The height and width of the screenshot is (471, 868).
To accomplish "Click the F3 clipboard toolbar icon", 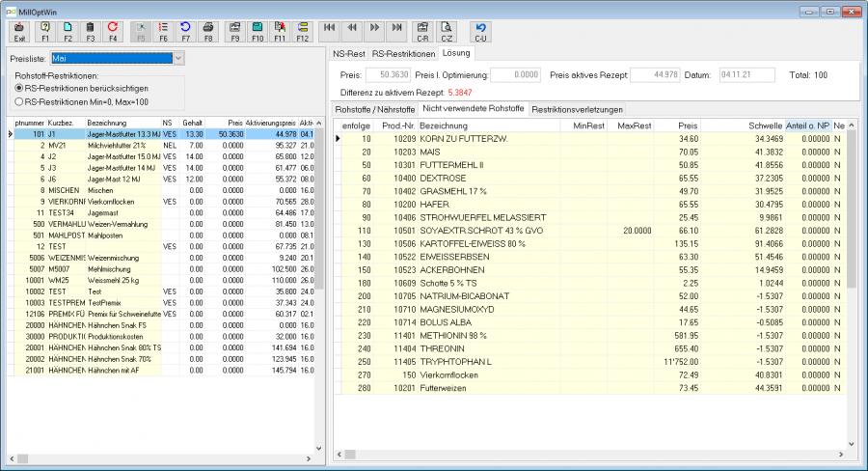I will tap(91, 32).
